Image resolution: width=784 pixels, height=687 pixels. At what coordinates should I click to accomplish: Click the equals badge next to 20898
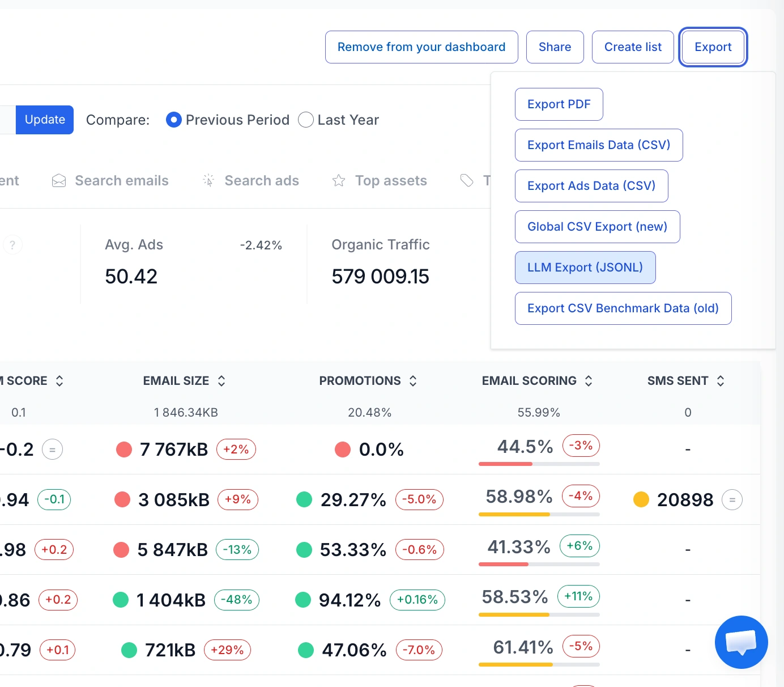pos(732,500)
